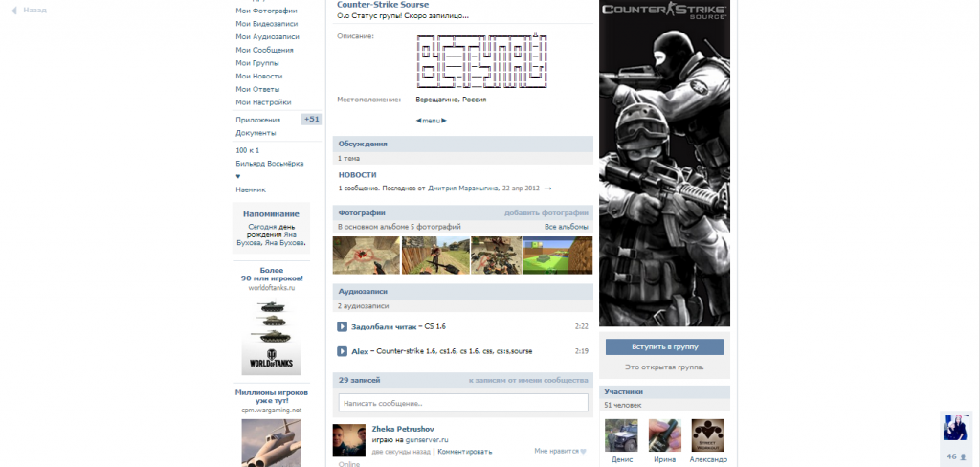Click "Комментировать" under Zheka's post
980x467 pixels.
tap(465, 451)
